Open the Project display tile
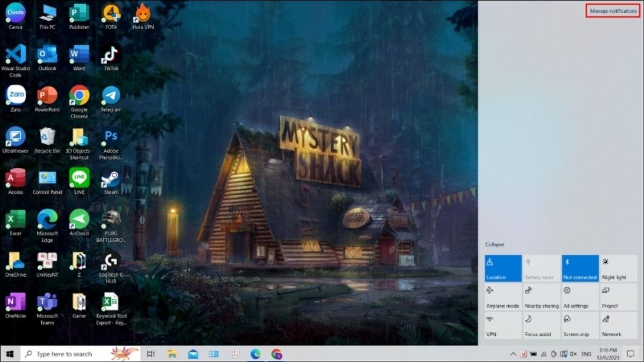This screenshot has width=644, height=362. tap(619, 297)
